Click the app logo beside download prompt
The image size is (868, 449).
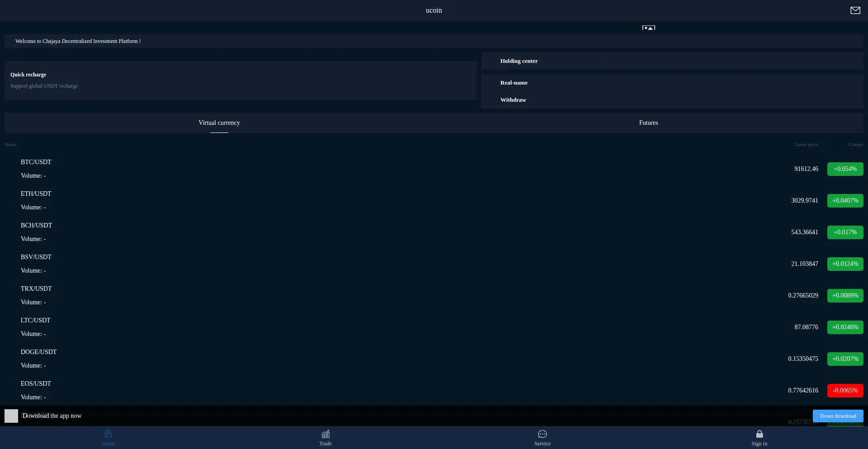click(11, 416)
